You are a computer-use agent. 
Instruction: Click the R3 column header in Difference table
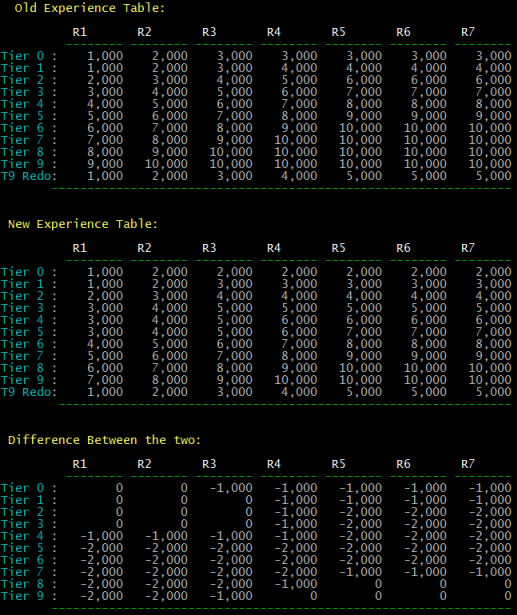tap(209, 464)
